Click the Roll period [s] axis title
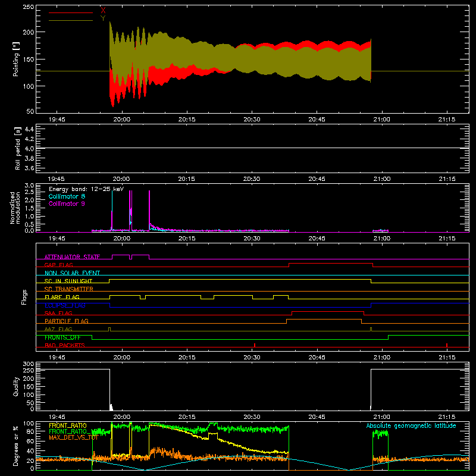476x476 pixels. [x=18, y=148]
